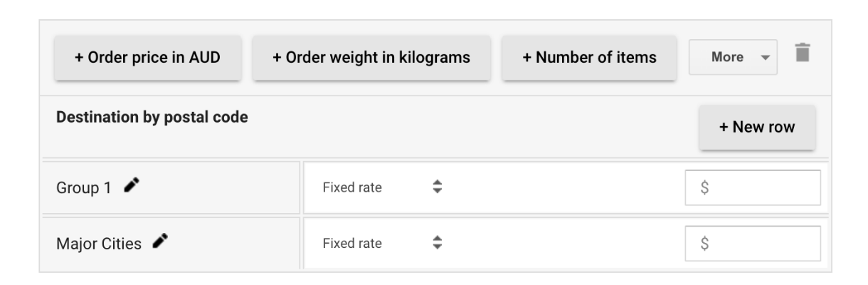Focus the Group 1 price input field
This screenshot has height=285, width=868.
[x=760, y=187]
